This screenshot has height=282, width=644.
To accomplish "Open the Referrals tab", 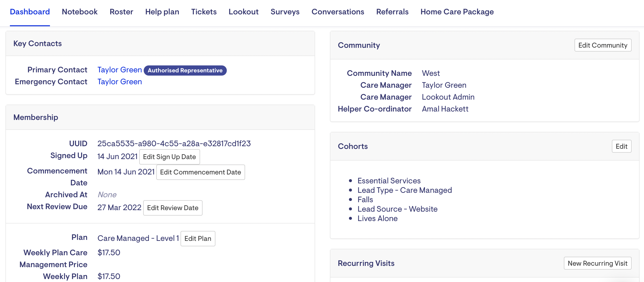I will click(x=392, y=12).
